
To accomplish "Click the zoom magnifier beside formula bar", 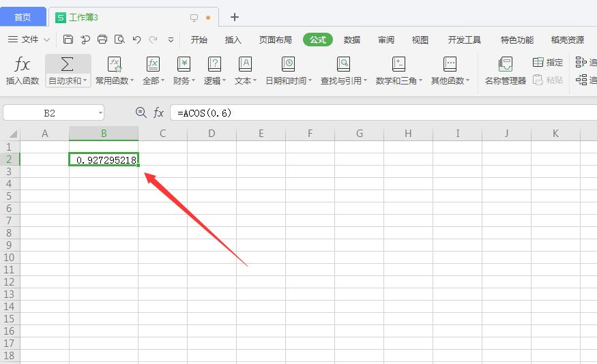I will [x=141, y=112].
